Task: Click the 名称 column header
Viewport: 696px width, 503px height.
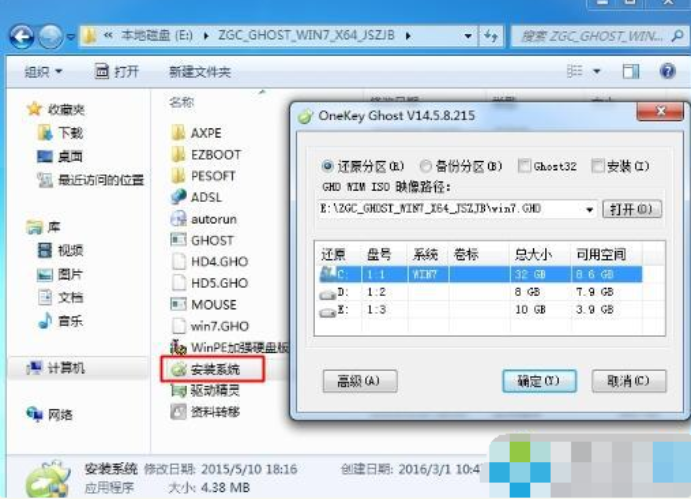Action: pyautogui.click(x=181, y=102)
